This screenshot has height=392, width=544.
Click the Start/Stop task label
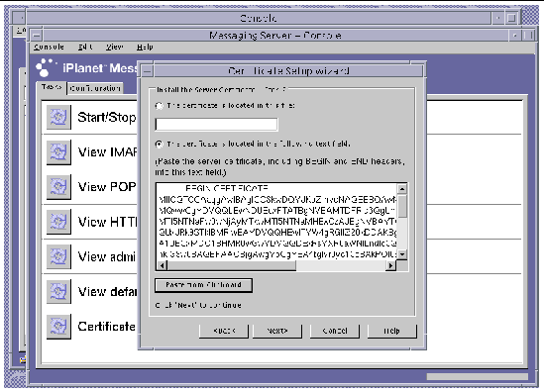tap(106, 118)
